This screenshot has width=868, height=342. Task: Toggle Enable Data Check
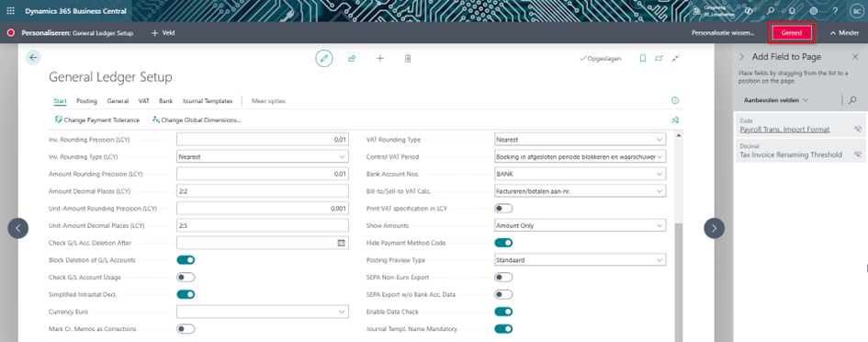click(x=503, y=312)
